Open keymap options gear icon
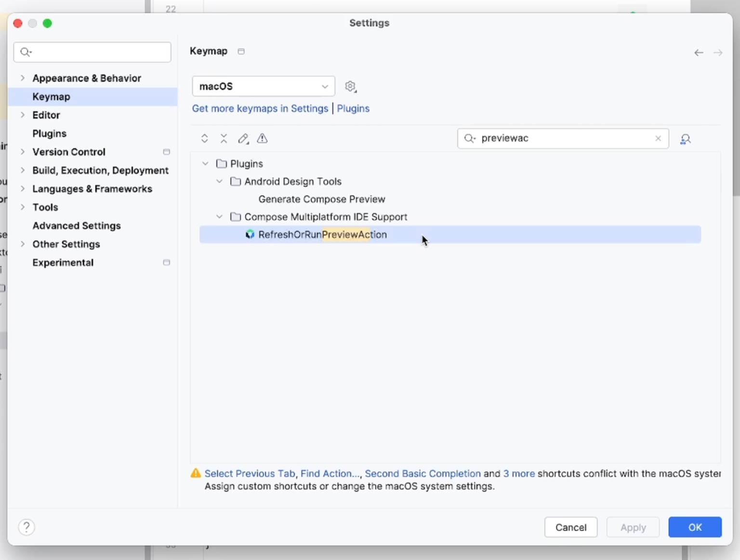Viewport: 740px width, 560px height. [x=350, y=86]
